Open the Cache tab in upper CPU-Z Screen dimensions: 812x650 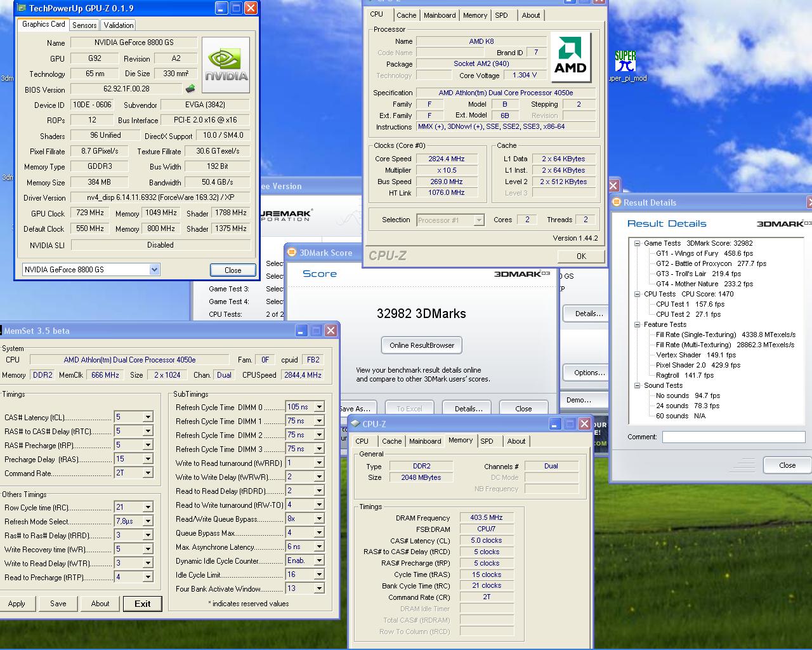tap(407, 15)
